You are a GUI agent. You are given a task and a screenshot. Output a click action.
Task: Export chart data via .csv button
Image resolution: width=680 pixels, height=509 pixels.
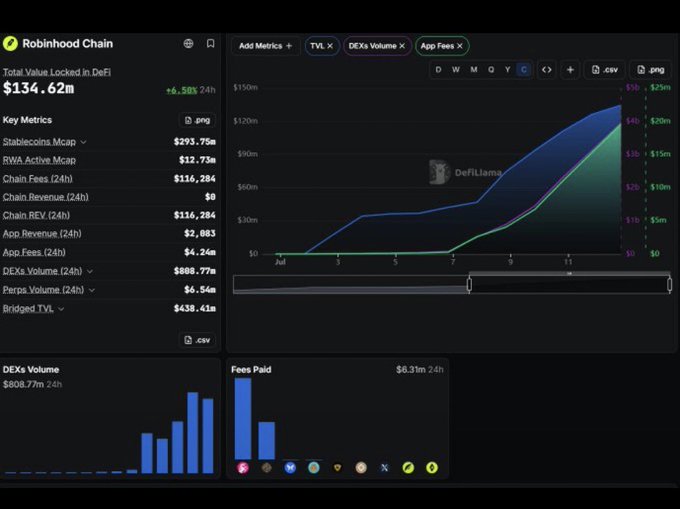tap(605, 70)
